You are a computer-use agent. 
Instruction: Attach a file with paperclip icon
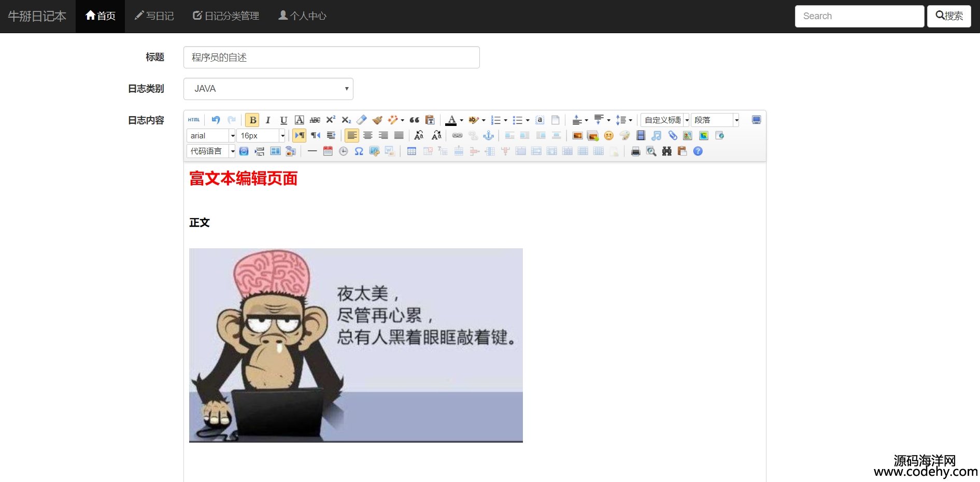pos(672,136)
